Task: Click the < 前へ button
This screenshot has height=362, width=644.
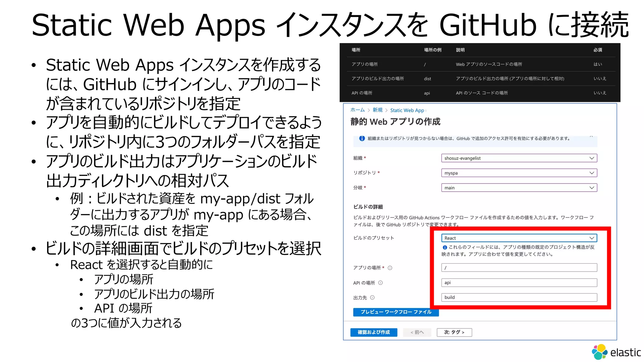Action: click(x=417, y=332)
